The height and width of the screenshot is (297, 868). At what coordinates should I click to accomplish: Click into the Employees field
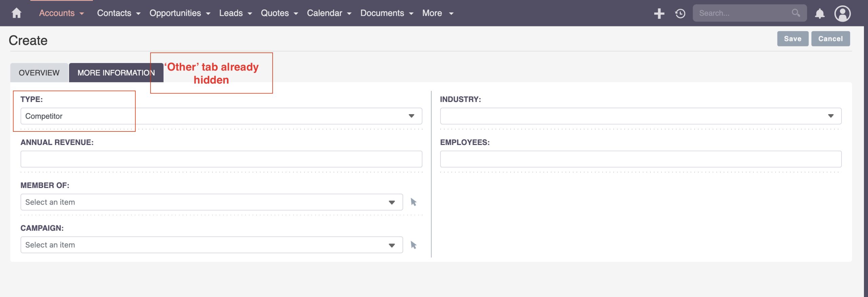click(640, 159)
